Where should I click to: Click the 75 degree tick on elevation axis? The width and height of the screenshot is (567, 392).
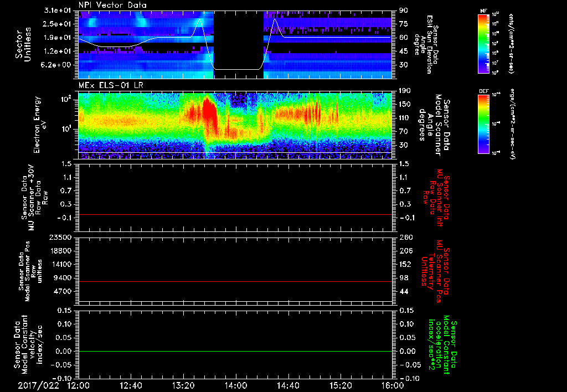coord(403,24)
